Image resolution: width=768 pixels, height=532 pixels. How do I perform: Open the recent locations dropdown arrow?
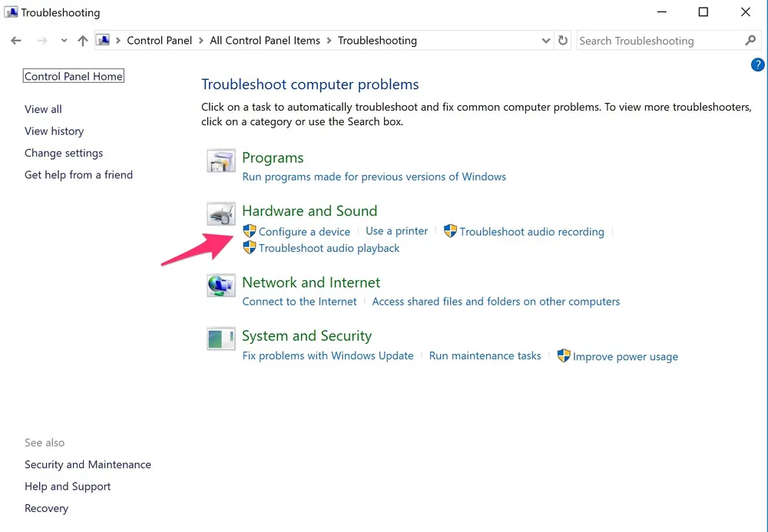pos(64,41)
